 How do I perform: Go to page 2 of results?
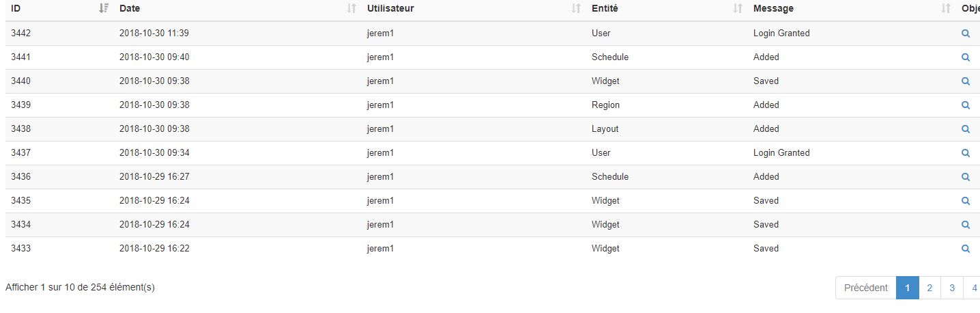929,288
